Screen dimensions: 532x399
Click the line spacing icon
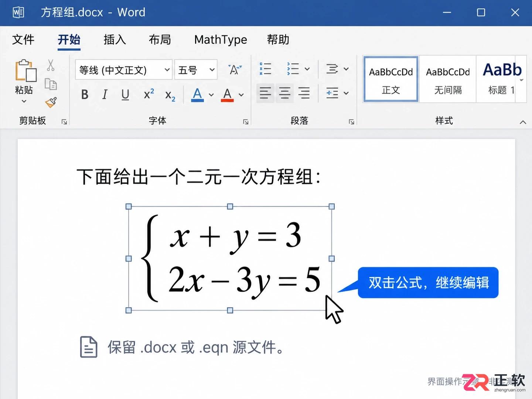tap(332, 93)
